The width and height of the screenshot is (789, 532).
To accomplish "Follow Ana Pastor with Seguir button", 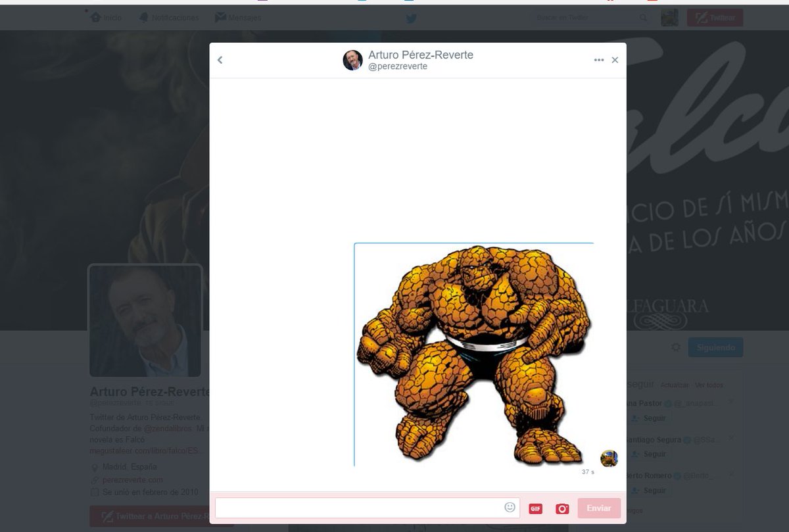I will coord(648,418).
